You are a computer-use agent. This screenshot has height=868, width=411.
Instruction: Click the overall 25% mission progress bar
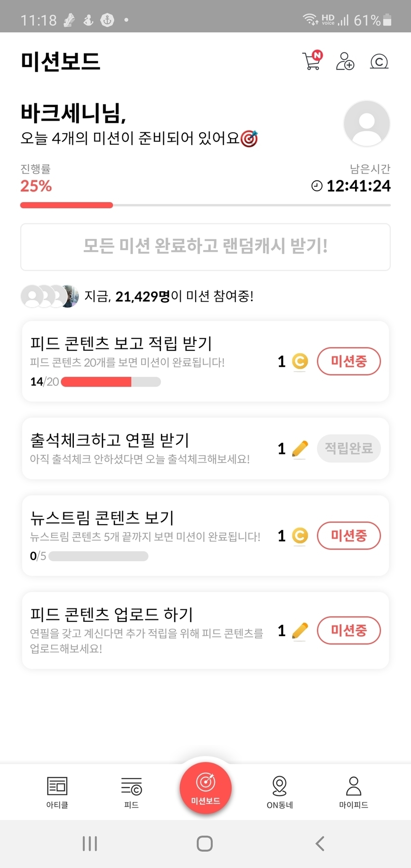click(x=205, y=205)
